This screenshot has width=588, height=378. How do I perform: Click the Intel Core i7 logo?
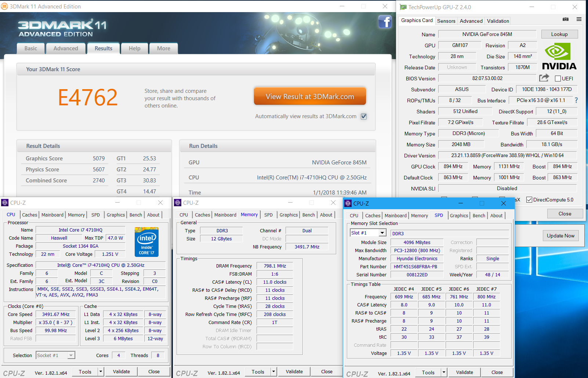(x=146, y=241)
